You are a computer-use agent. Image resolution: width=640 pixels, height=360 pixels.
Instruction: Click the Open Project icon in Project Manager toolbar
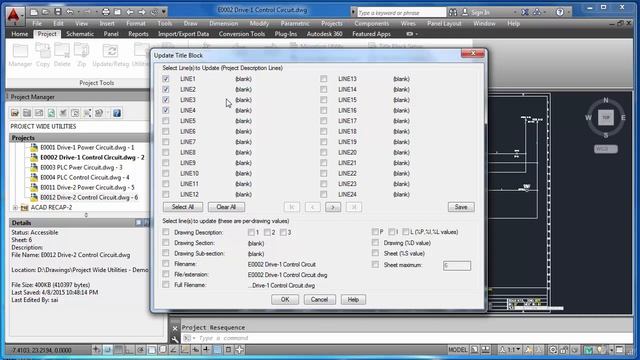pos(15,113)
